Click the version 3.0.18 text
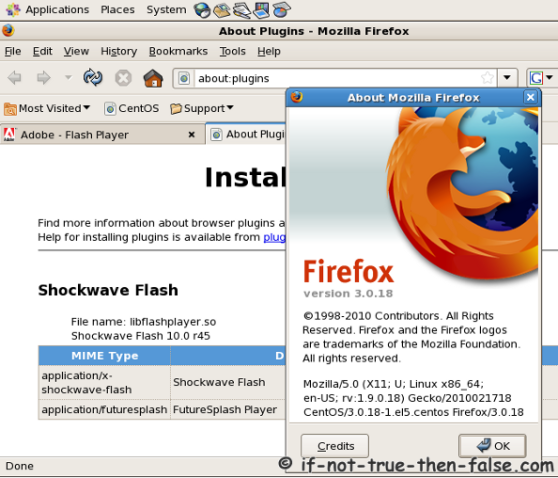This screenshot has width=558, height=478. [x=348, y=294]
